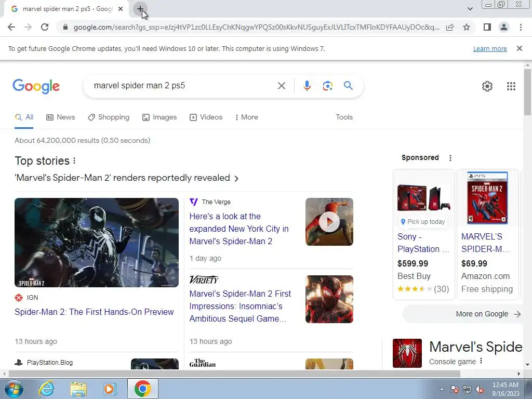Screen dimensions: 532x399
Task: Open black-suit Spider-Man IGN thumbnail
Action: 96,243
